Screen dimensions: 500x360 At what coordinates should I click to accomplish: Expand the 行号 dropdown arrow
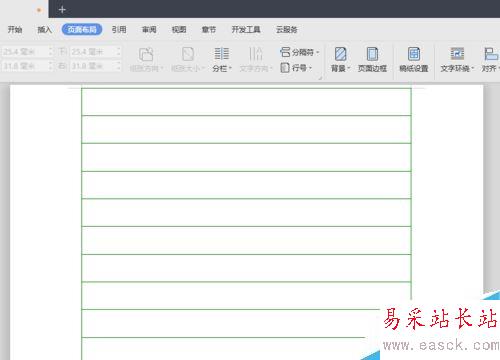tap(310, 68)
